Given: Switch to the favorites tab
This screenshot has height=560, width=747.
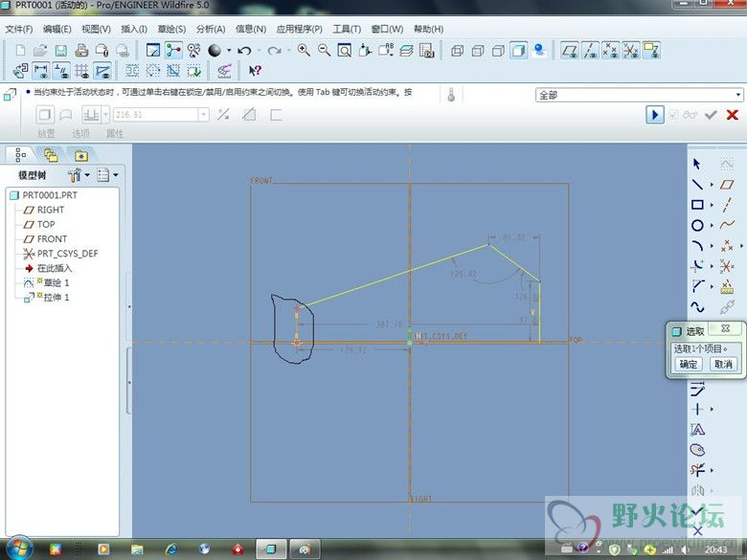Looking at the screenshot, I should [81, 156].
